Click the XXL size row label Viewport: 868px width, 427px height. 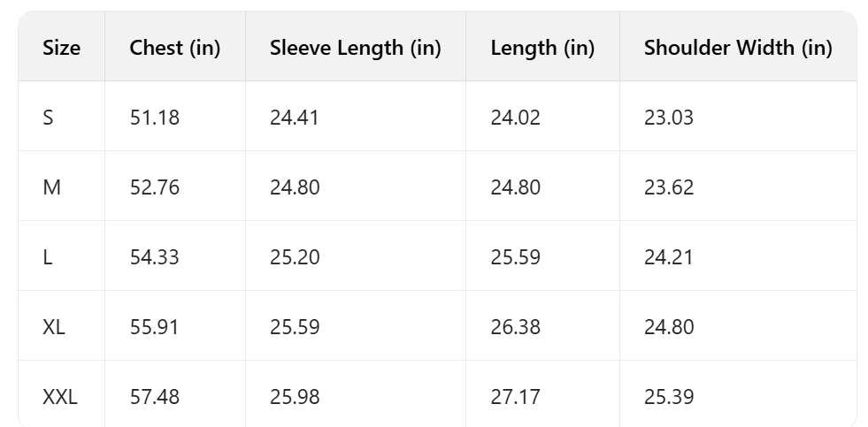[x=60, y=397]
